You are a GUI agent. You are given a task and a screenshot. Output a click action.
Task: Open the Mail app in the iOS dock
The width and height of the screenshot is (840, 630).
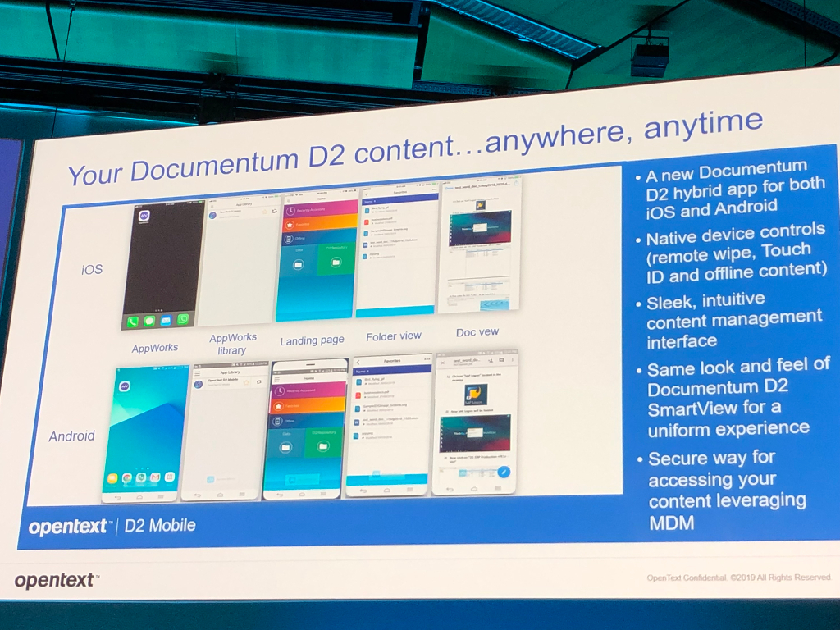click(x=166, y=321)
